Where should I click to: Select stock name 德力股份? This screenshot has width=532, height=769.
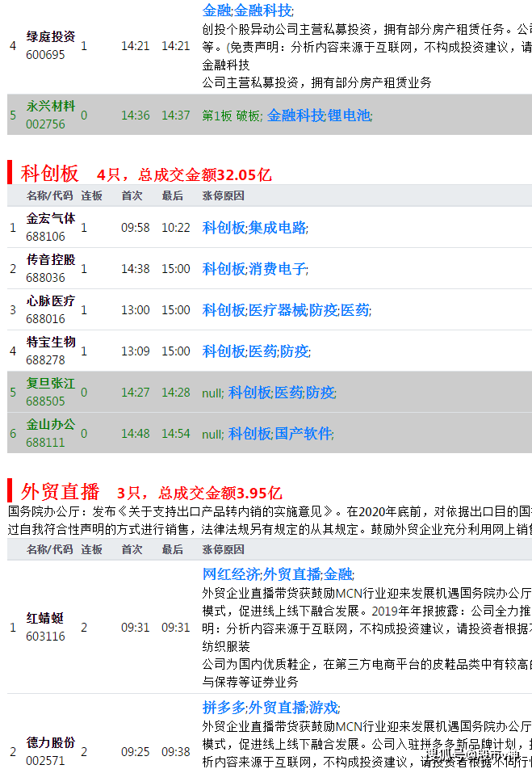tap(51, 742)
